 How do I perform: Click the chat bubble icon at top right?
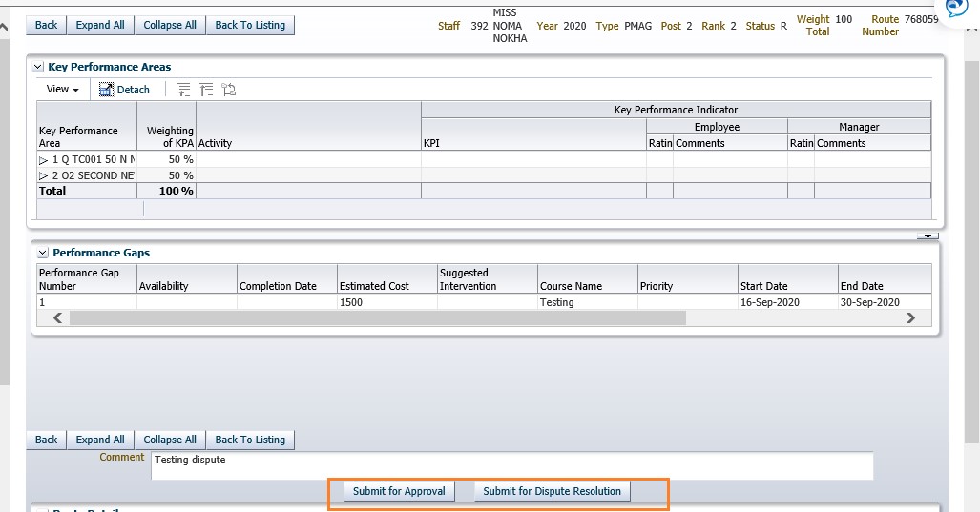[955, 8]
